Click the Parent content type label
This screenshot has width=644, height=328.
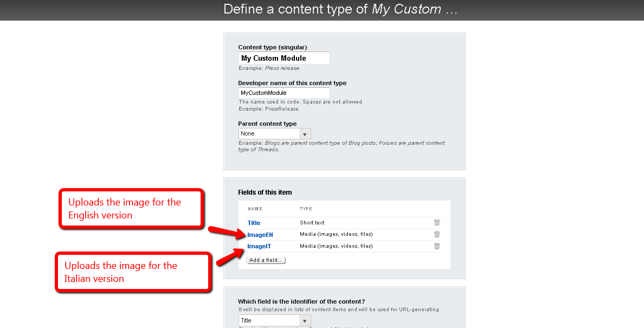click(x=267, y=124)
